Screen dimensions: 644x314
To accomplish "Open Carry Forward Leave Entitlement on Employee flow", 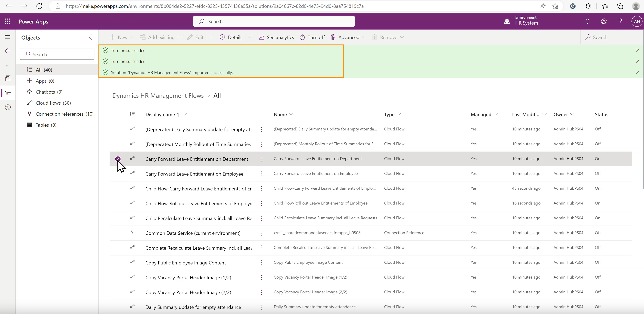I will (x=194, y=174).
